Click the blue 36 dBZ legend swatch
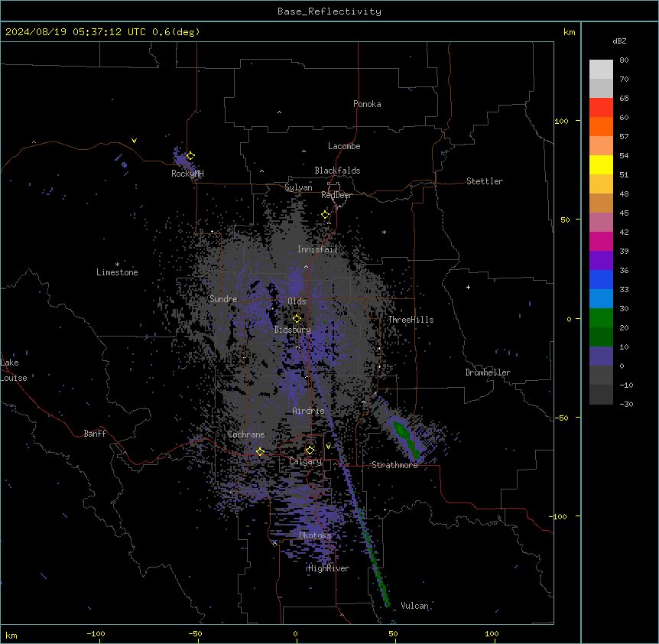The image size is (659, 644). [601, 279]
